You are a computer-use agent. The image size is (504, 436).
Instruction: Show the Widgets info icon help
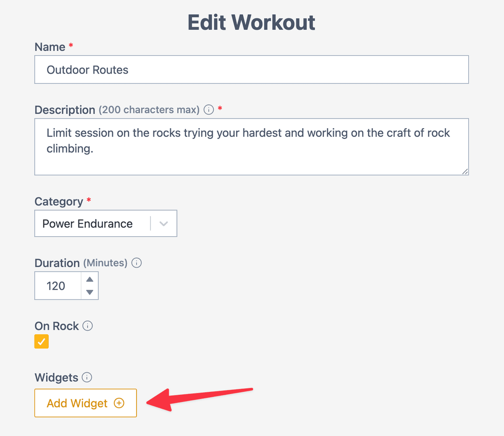click(87, 377)
